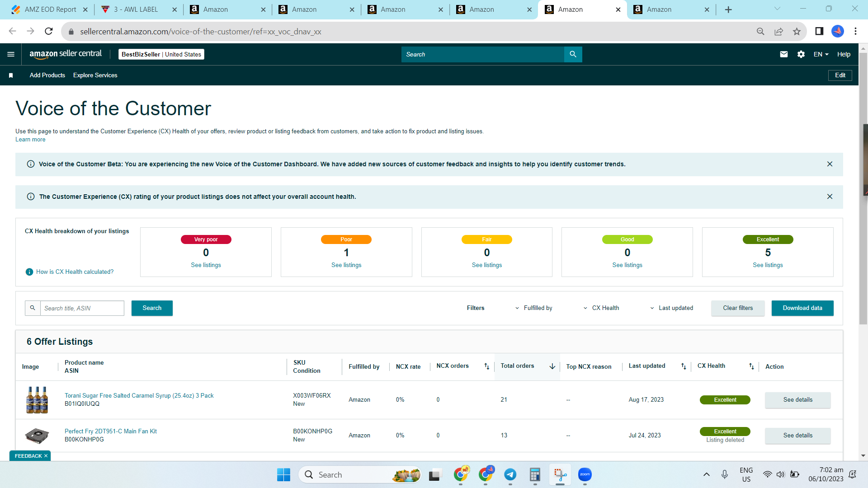Screen dimensions: 868x488
Task: Dismiss the Voice of the Customer Beta banner
Action: tap(830, 164)
